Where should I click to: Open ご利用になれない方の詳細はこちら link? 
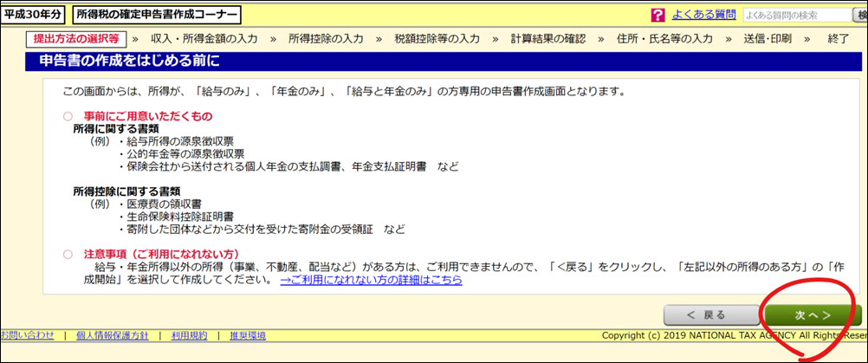pyautogui.click(x=371, y=280)
